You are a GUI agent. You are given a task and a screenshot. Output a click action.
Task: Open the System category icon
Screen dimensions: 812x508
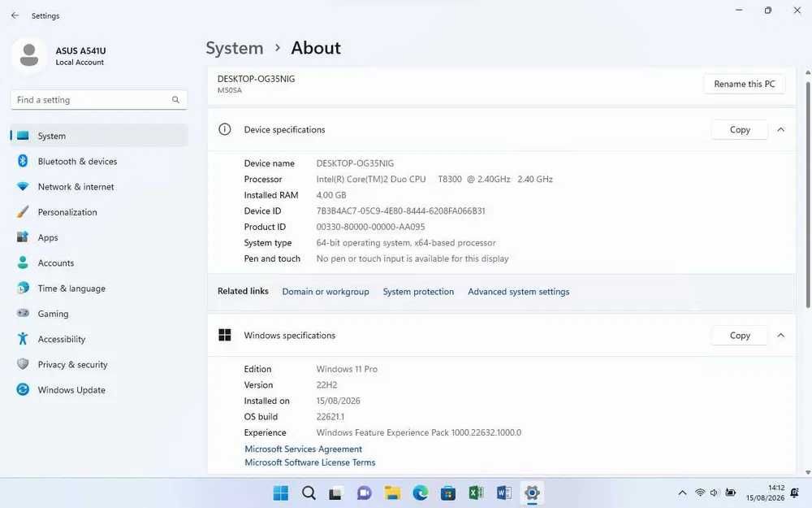23,136
